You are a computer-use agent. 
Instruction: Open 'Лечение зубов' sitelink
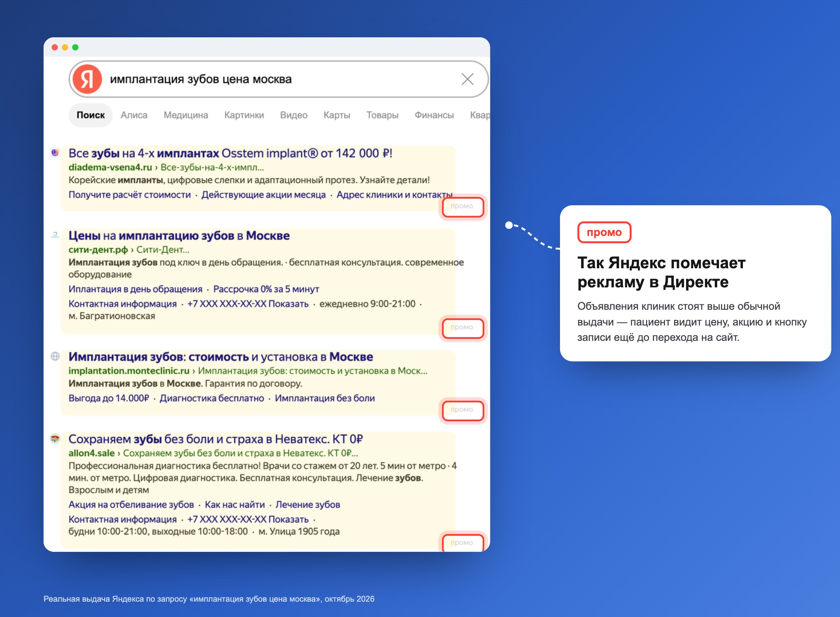308,505
